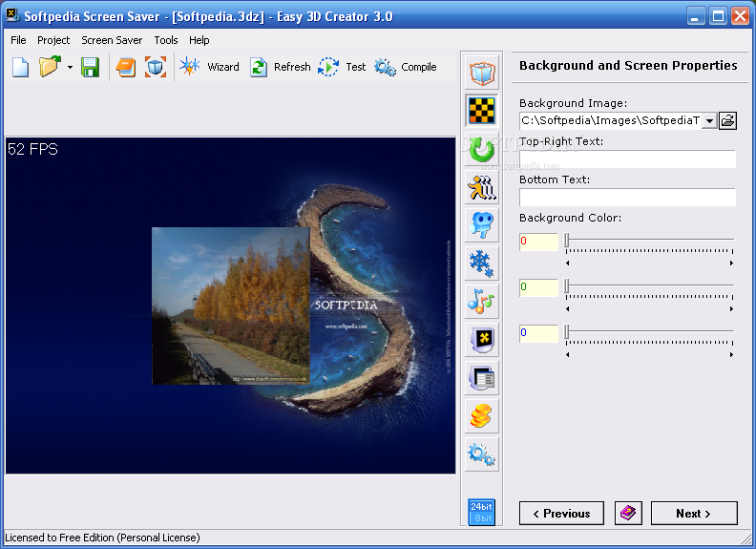Increase blue value with right arrow
Image resolution: width=756 pixels, height=549 pixels.
pos(731,354)
